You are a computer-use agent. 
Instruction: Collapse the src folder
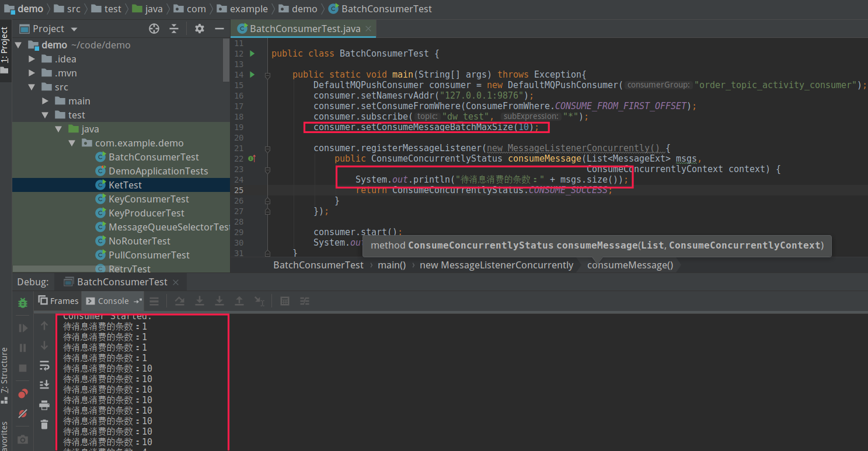tap(32, 87)
